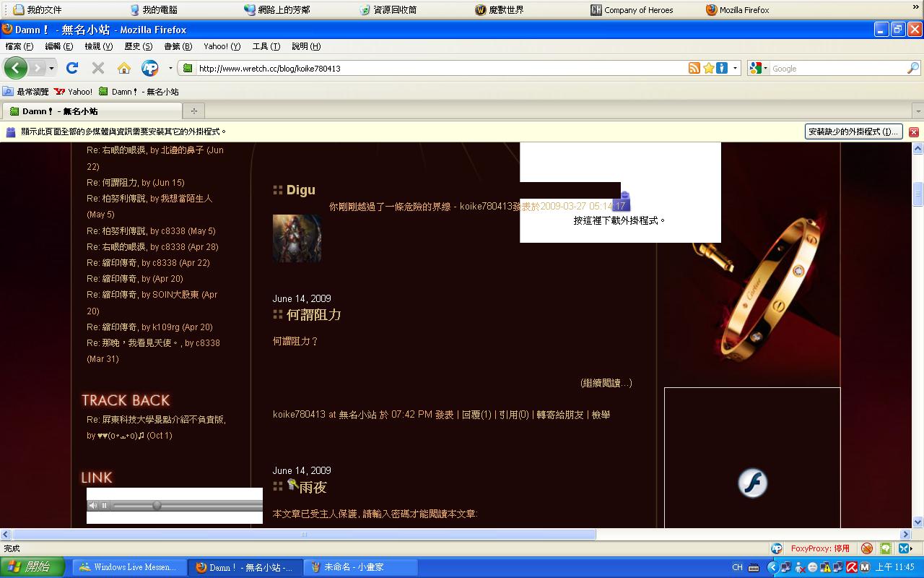This screenshot has width=924, height=578.
Task: Pause the embedded audio player
Action: pos(104,506)
